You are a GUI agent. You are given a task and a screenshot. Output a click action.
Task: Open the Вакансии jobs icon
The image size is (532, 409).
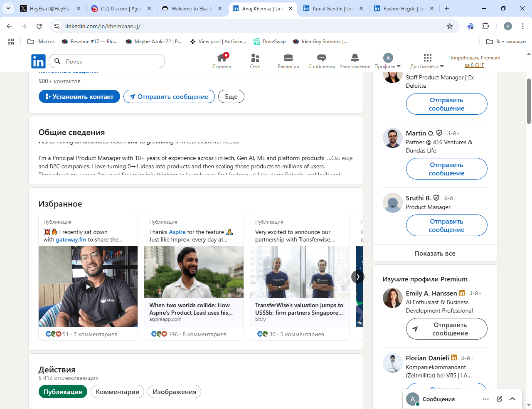click(288, 61)
